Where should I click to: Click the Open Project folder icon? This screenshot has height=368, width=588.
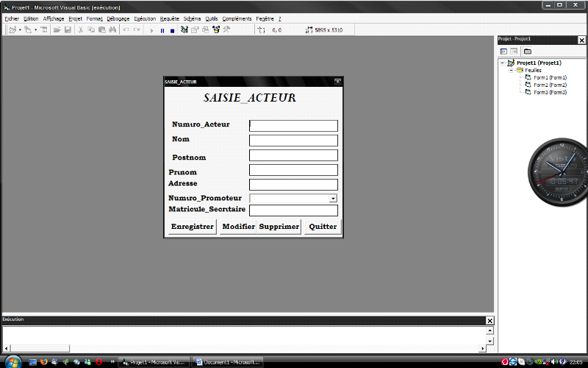[x=57, y=30]
